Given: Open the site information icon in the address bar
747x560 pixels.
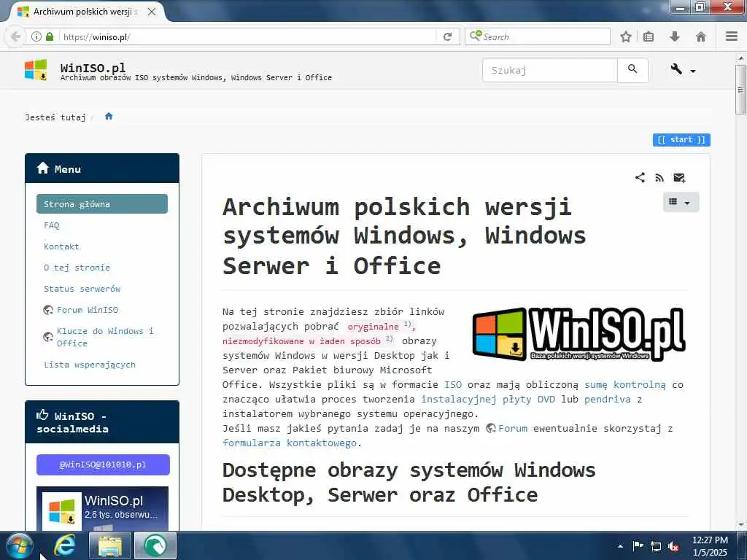Looking at the screenshot, I should tap(36, 36).
